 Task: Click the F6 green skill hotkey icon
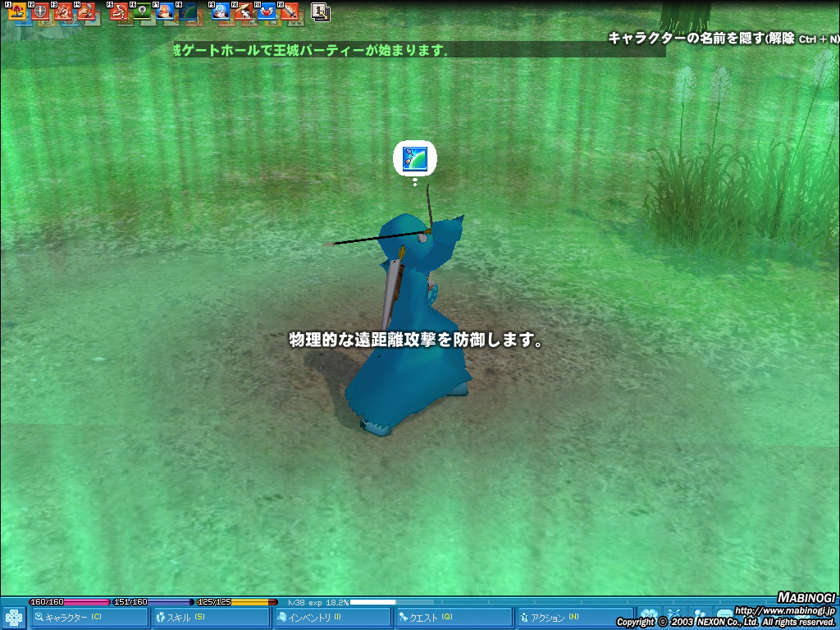[142, 12]
